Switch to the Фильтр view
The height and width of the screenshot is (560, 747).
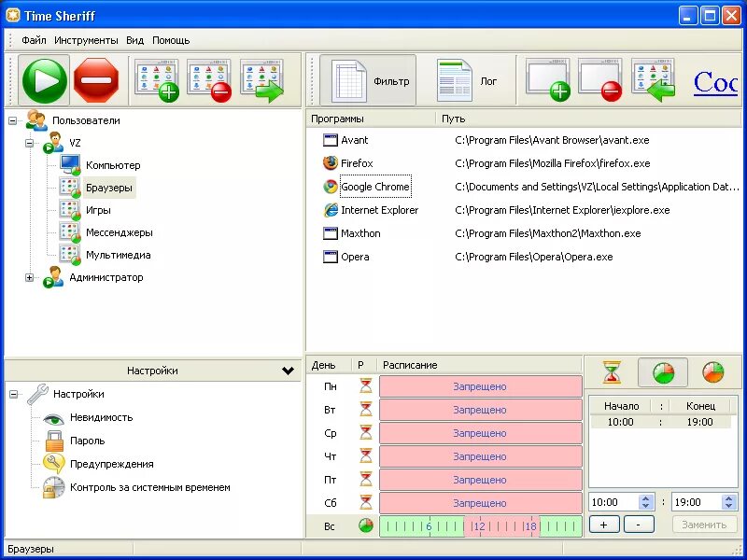pos(368,81)
